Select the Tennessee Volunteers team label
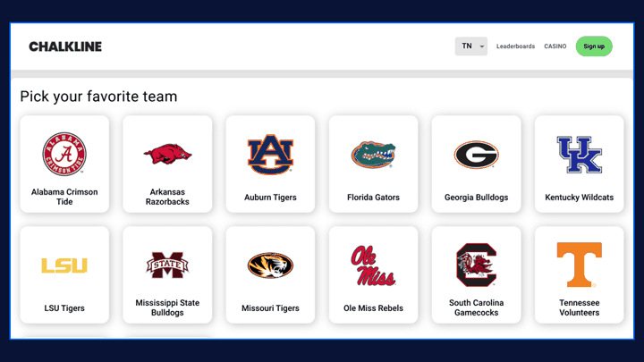The width and height of the screenshot is (644, 362). [579, 307]
